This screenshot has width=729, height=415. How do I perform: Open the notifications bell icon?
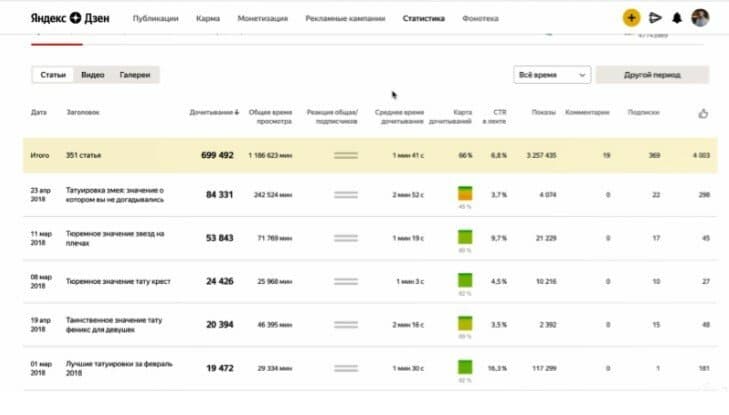point(677,18)
